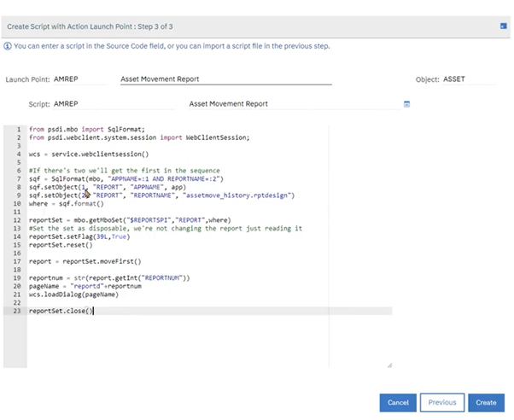Click the Object label
Image resolution: width=514 pixels, height=420 pixels.
point(427,79)
